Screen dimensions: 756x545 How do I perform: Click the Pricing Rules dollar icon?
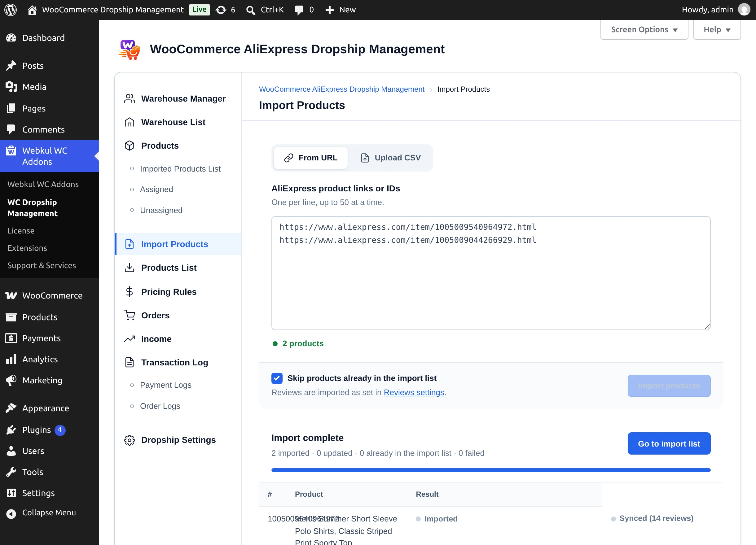[x=129, y=292]
